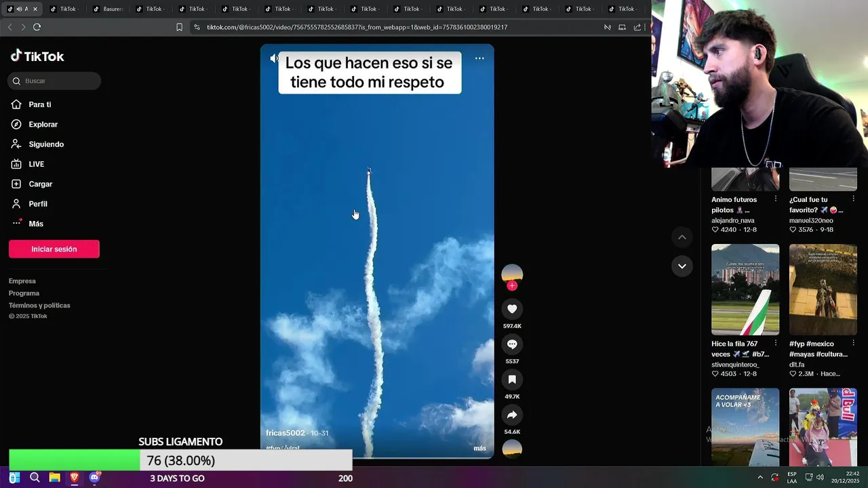Click the bookmark icon in address bar
868x488 pixels.
(x=179, y=27)
